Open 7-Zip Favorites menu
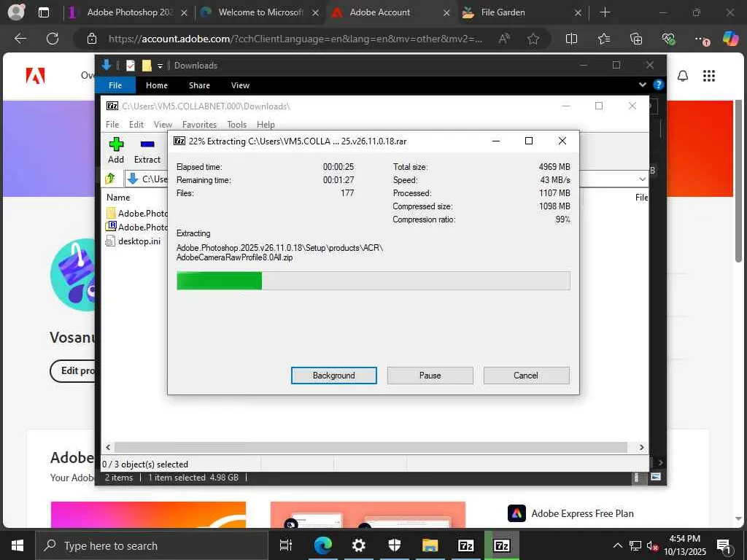Screen dimensions: 747x560 click(199, 124)
